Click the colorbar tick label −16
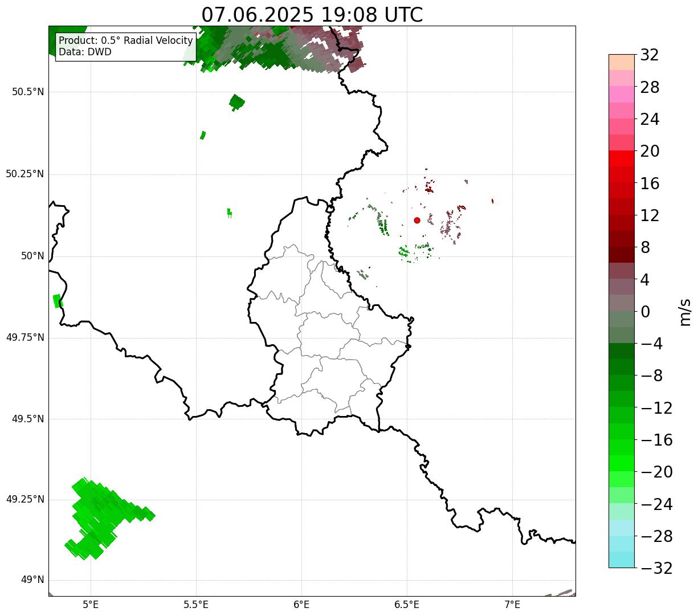The height and width of the screenshot is (616, 698). (656, 440)
